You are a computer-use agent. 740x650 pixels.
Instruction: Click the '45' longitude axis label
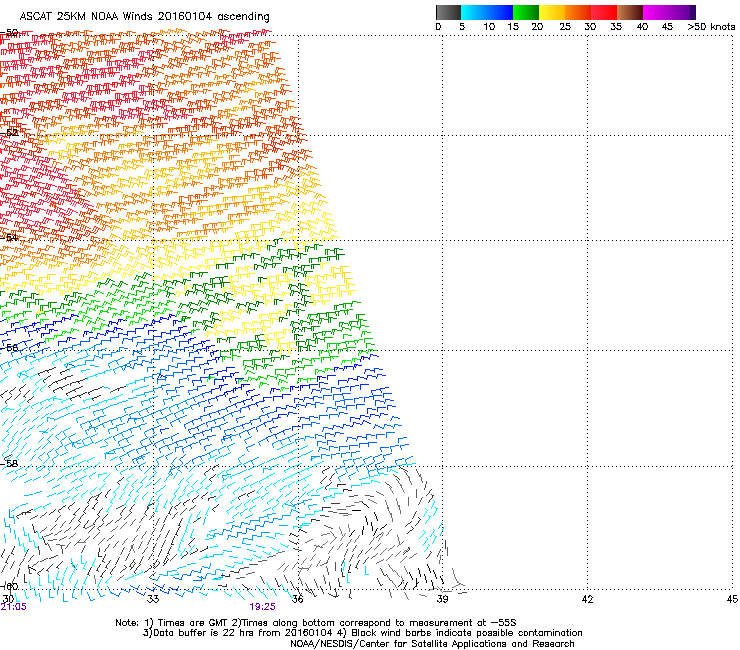(x=732, y=599)
